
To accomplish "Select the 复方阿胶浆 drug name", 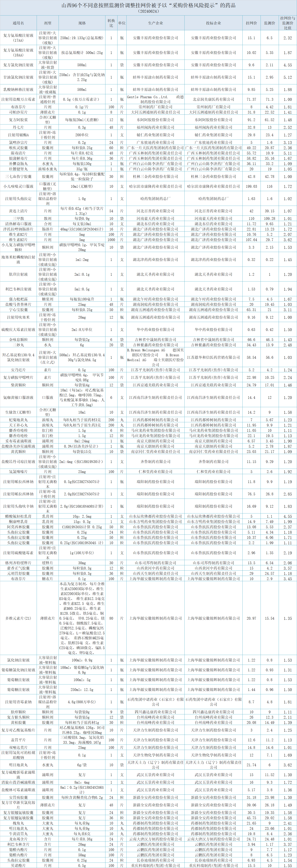I will click(19, 120).
